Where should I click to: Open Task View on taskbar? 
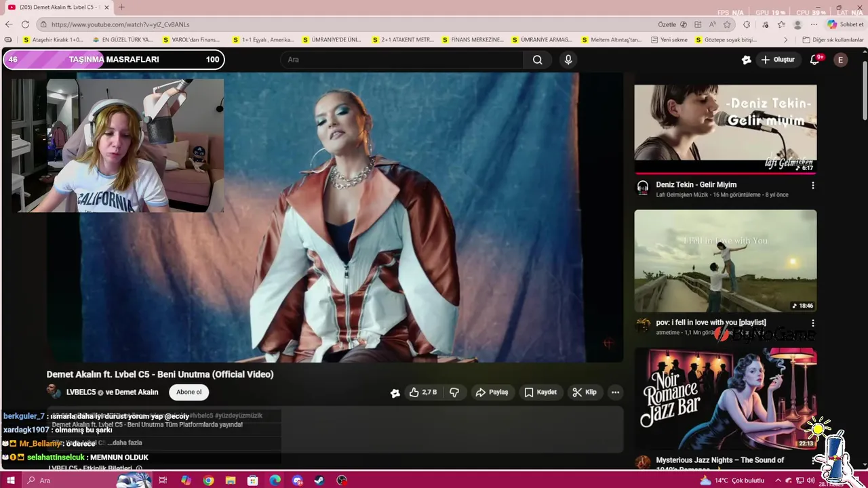click(x=163, y=481)
